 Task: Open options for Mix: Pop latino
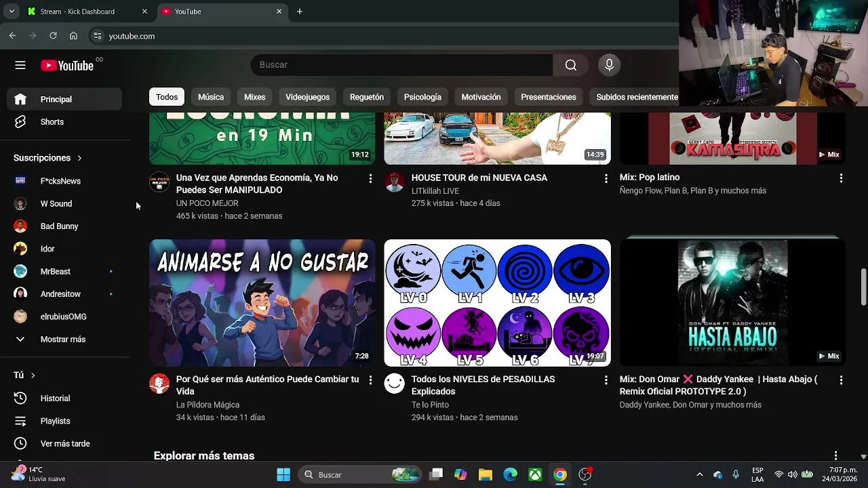click(x=841, y=178)
